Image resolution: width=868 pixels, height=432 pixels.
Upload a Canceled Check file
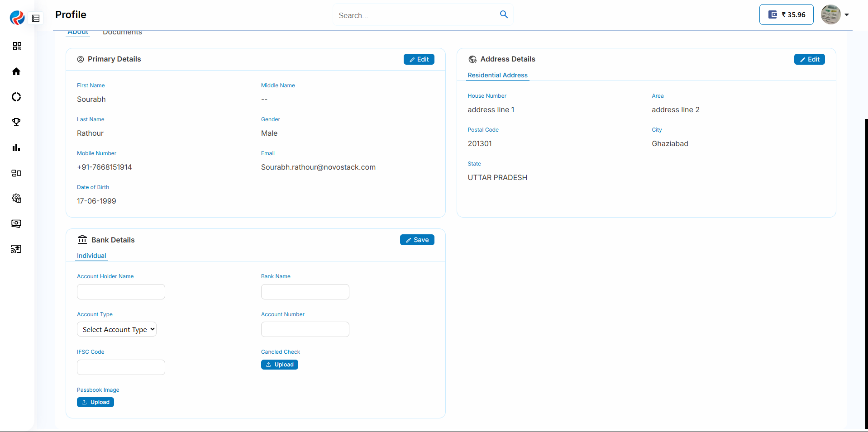point(279,365)
